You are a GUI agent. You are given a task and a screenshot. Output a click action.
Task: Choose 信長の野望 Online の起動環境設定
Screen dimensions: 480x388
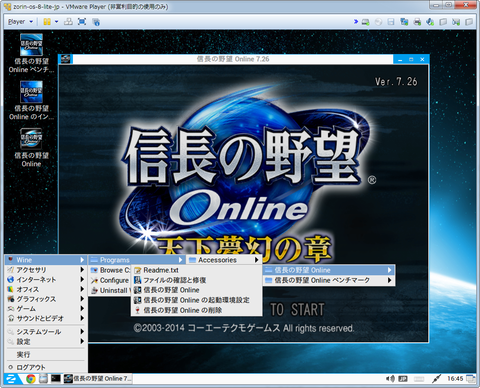coord(196,300)
